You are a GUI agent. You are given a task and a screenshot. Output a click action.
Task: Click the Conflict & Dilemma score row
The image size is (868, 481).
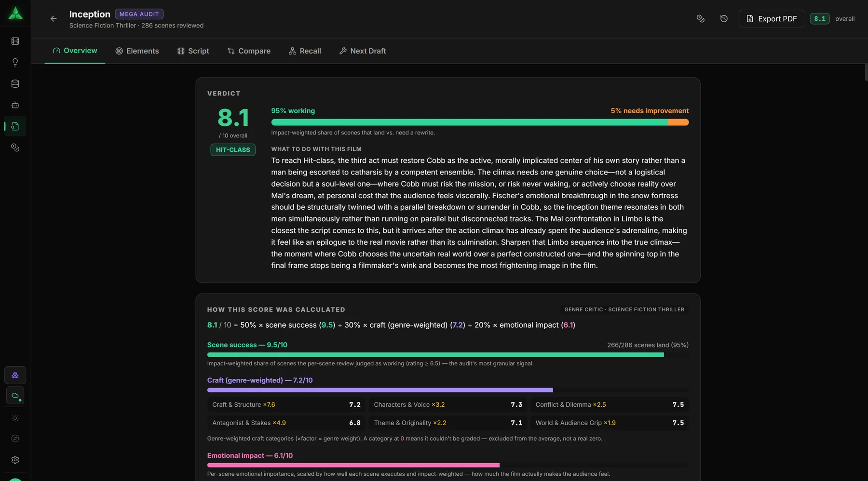pyautogui.click(x=610, y=405)
